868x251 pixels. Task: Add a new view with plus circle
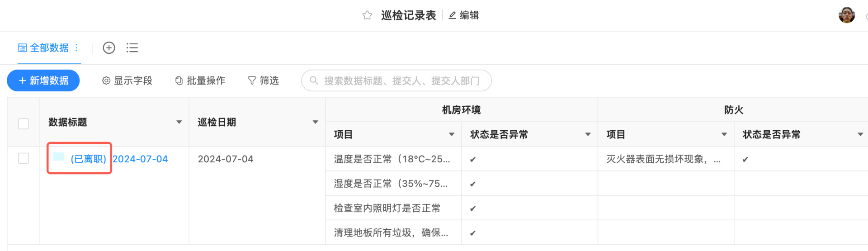coord(109,47)
